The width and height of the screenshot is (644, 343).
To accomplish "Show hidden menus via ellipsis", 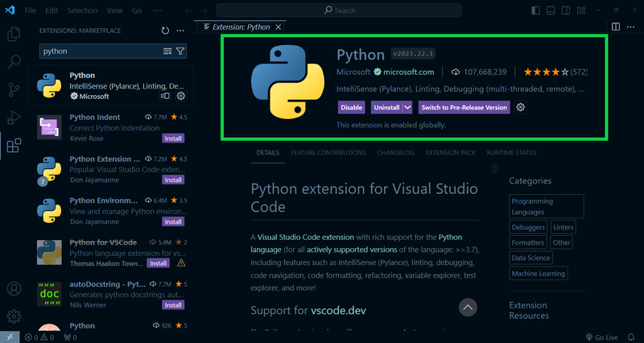I will [157, 10].
